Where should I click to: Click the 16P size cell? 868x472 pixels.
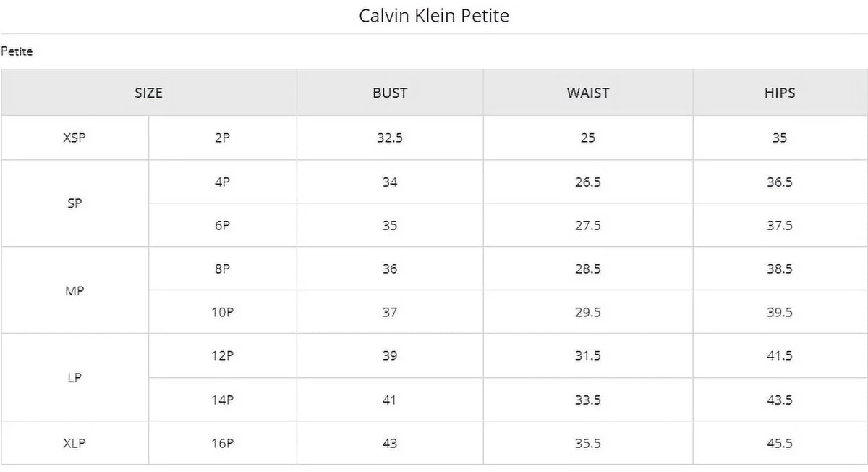click(222, 443)
